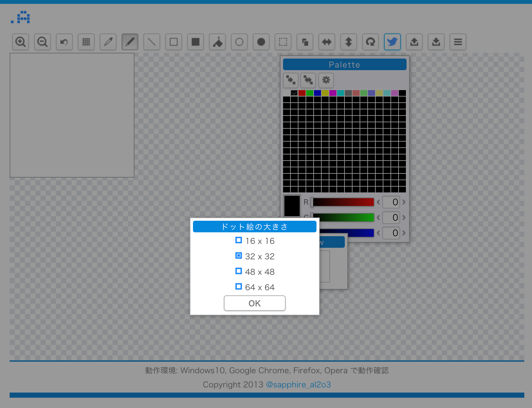Select the filled rectangle tool
Screen dimensions: 532x408
click(x=196, y=42)
